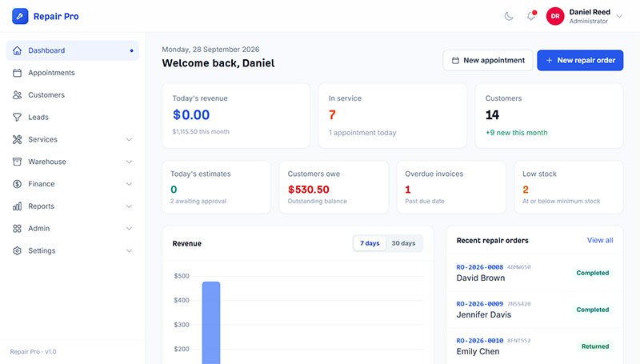640x364 pixels.
Task: Click Jennifer Davis customer name
Action: tap(484, 314)
